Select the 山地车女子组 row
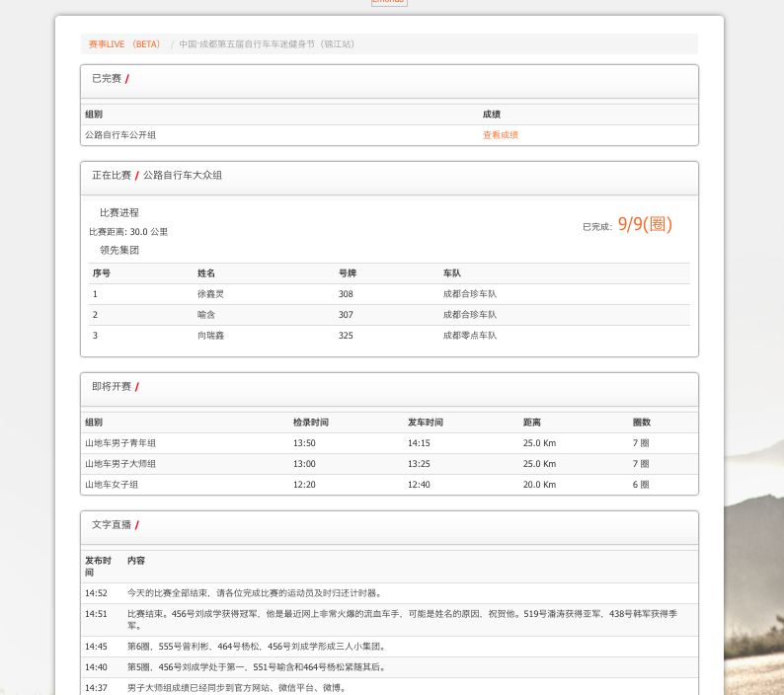 pos(389,485)
